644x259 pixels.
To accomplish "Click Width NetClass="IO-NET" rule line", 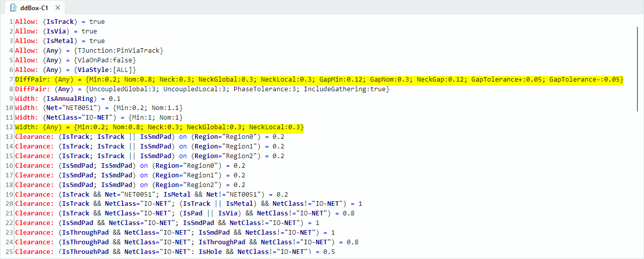I will point(99,118).
